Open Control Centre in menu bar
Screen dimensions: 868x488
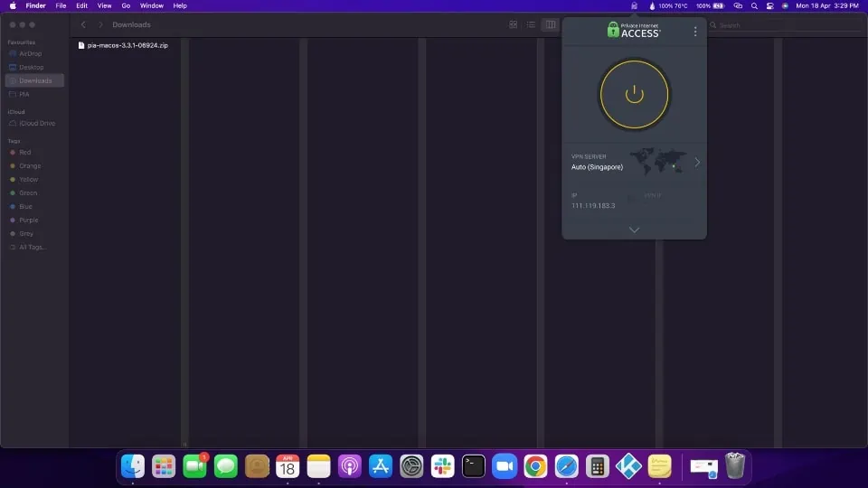tap(770, 6)
